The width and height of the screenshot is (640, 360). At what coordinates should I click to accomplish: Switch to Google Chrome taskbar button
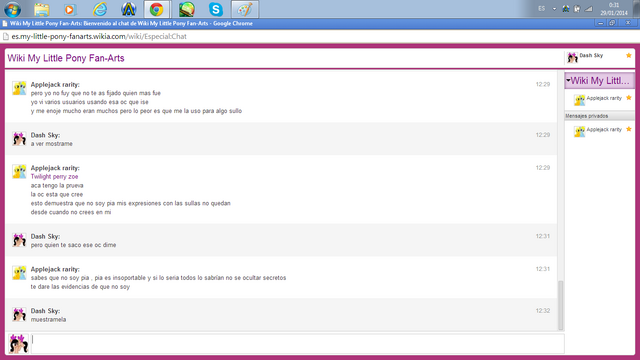click(156, 9)
